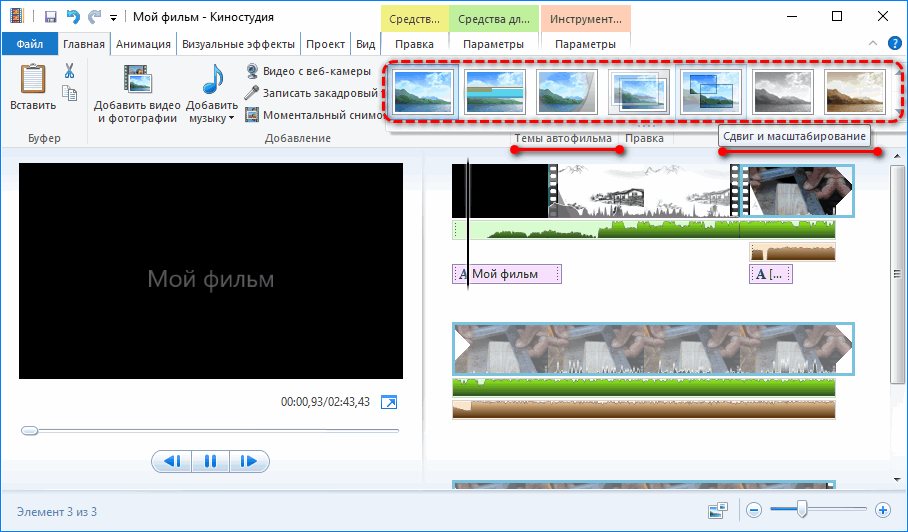Click the Copy icon below scissors
The width and height of the screenshot is (908, 532).
coord(69,93)
